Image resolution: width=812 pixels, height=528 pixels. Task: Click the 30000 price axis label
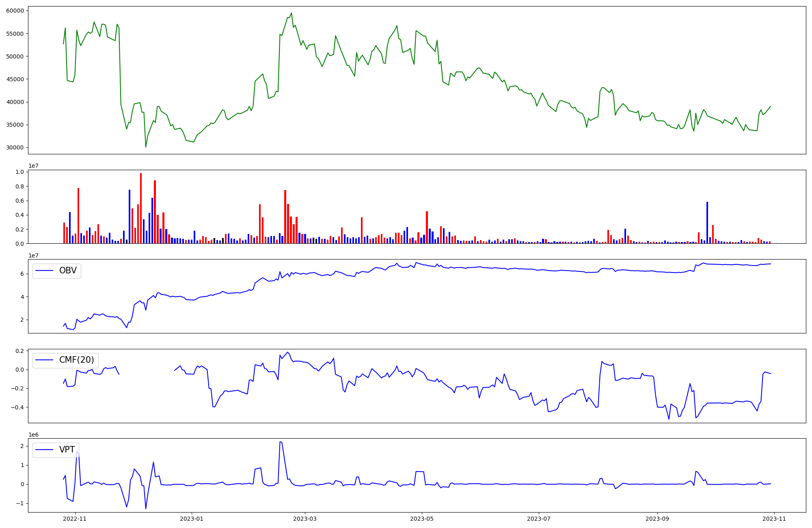coord(15,147)
